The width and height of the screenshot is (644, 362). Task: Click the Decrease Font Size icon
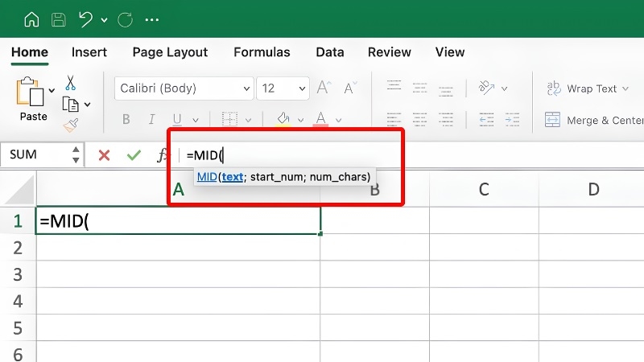(350, 88)
